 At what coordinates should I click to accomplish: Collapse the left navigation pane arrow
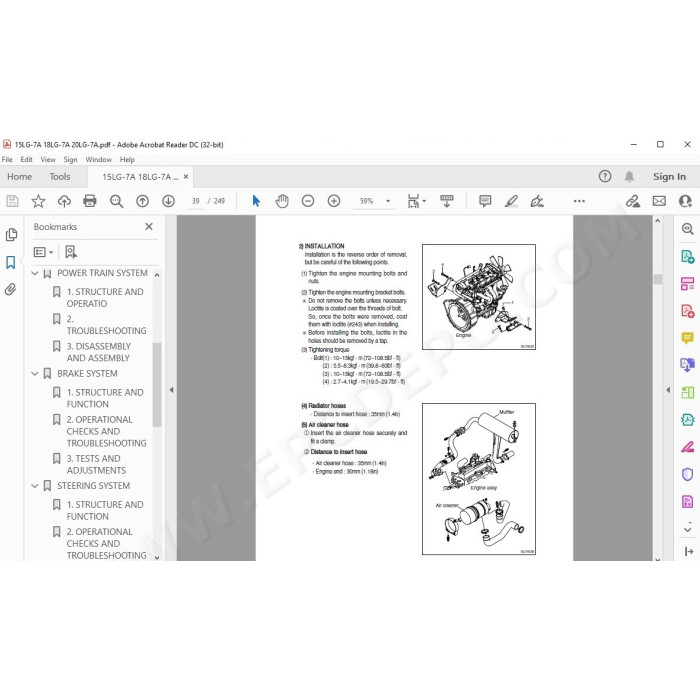[171, 390]
